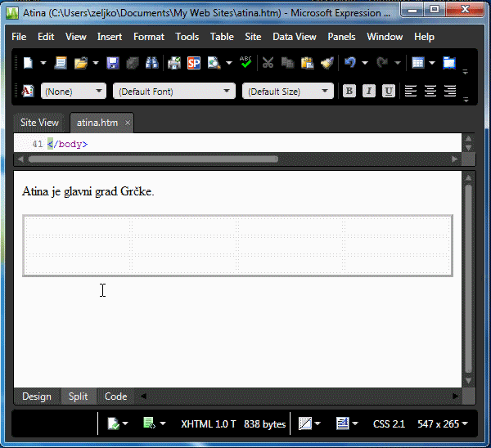
Task: Click the code pane horizontal scrollbar
Action: coord(164,159)
